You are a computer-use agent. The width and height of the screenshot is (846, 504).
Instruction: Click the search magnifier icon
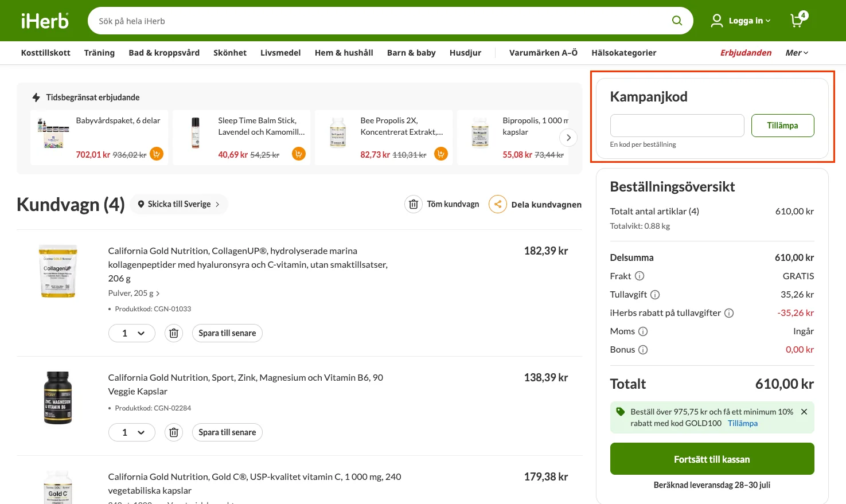point(677,21)
